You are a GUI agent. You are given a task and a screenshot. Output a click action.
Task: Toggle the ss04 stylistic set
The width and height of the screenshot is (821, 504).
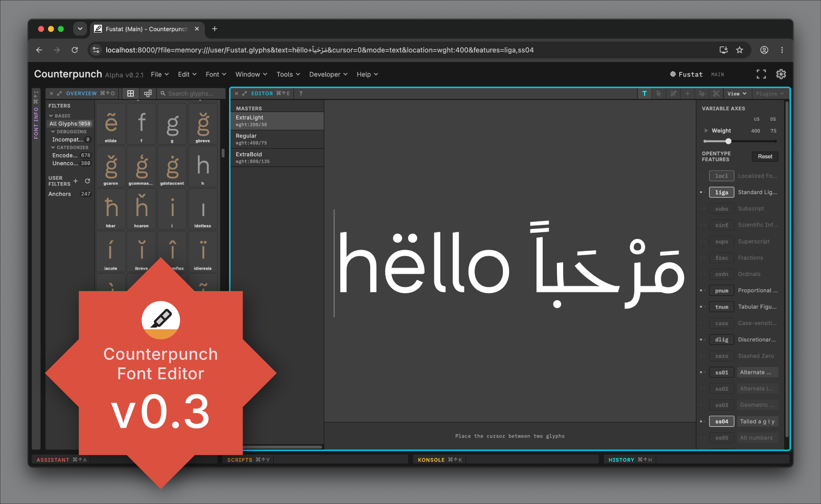722,422
